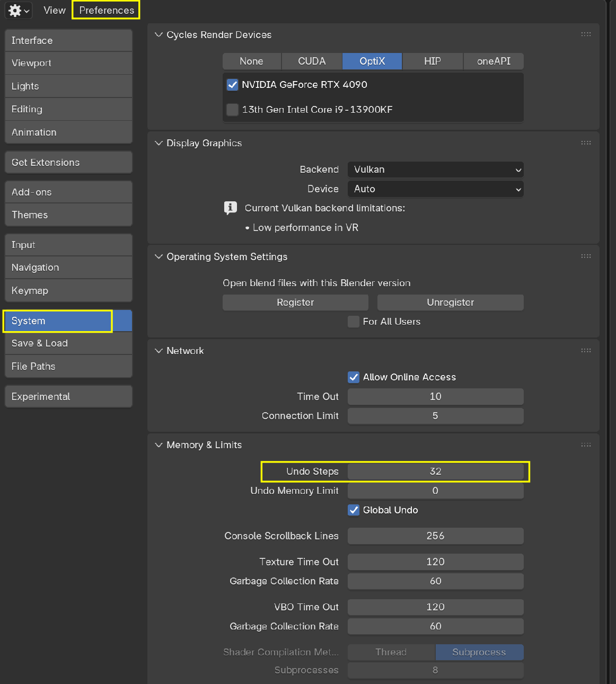Click the Cycles Render Devices panel grip icon
Viewport: 616px width, 684px height.
pos(586,34)
